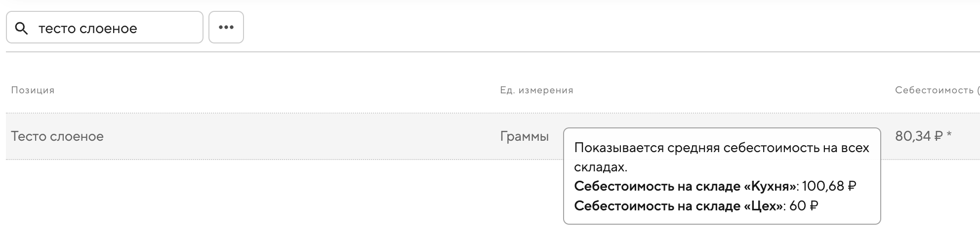Viewport: 980px width, 240px height.
Task: Click "Себестоимость на складе «Цех»" label
Action: coord(679,205)
